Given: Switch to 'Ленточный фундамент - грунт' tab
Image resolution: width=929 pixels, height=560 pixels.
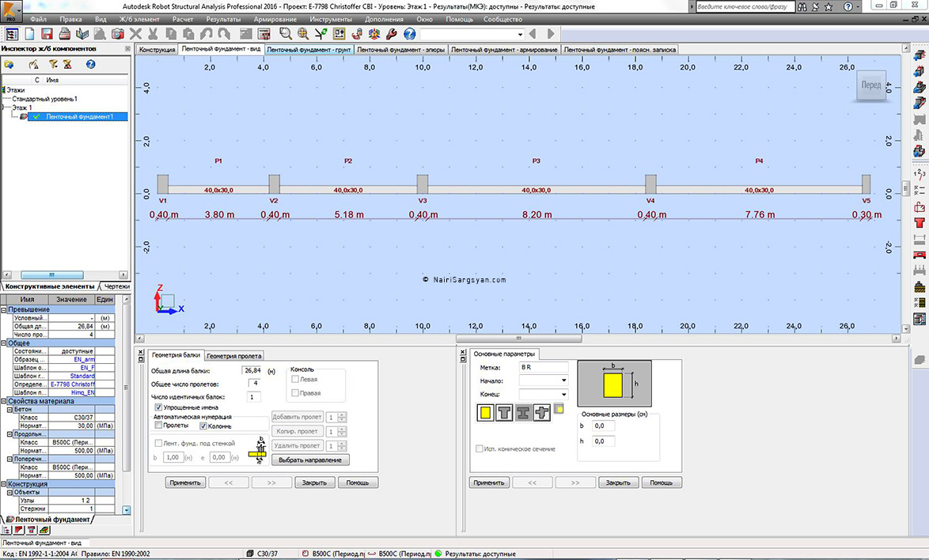Looking at the screenshot, I should [309, 50].
